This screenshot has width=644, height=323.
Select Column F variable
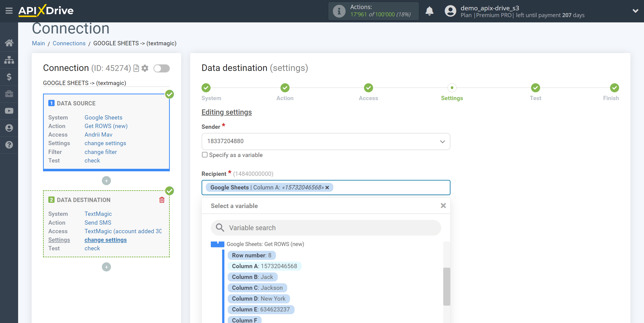click(x=245, y=320)
